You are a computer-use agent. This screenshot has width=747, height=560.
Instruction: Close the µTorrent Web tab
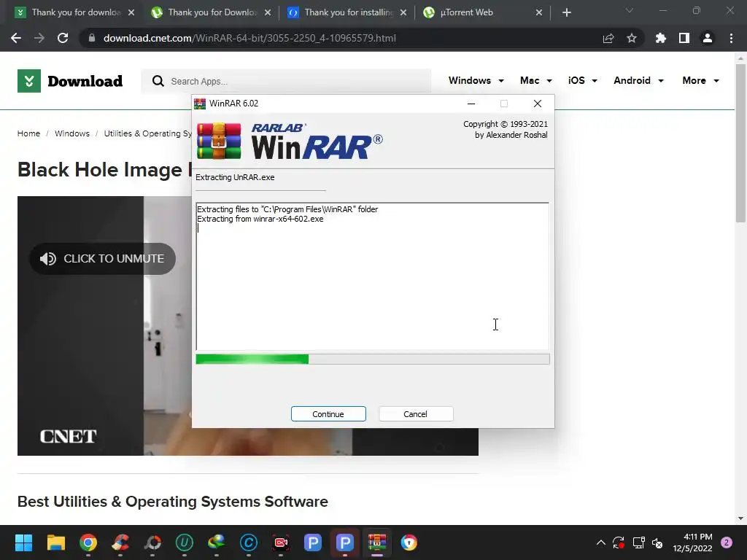pyautogui.click(x=539, y=12)
